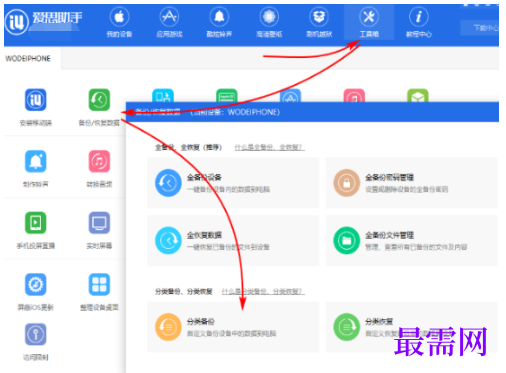Open 制作铃声 ringtone maker

tap(36, 168)
